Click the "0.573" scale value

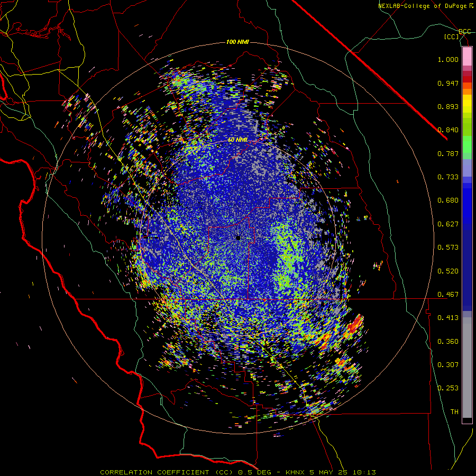click(x=448, y=248)
